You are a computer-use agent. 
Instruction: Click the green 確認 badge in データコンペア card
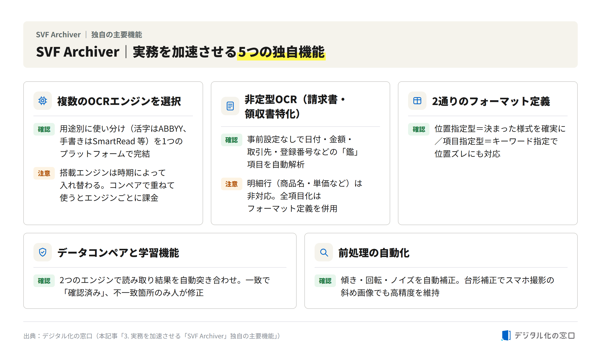coord(44,281)
